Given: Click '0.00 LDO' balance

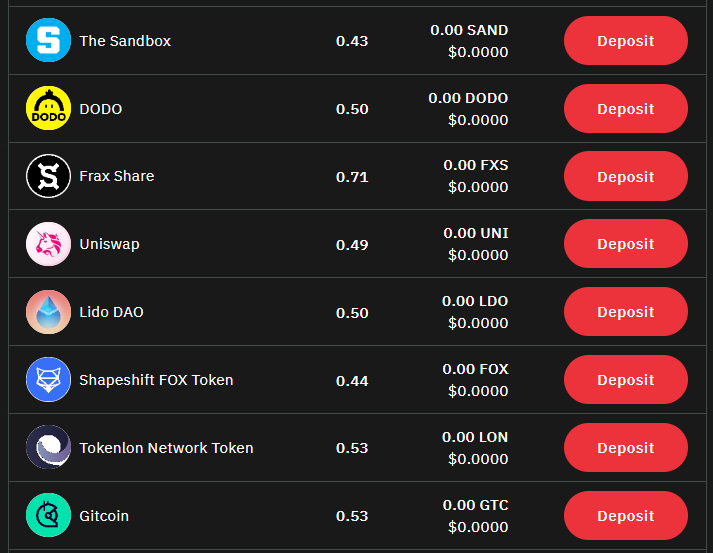Looking at the screenshot, I should pos(475,301).
